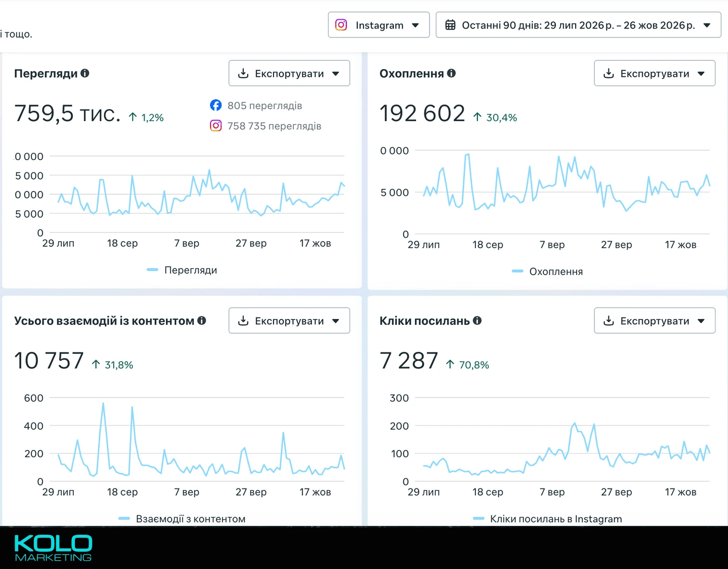Open the Останні 90 днів date range dropdown

(x=578, y=25)
